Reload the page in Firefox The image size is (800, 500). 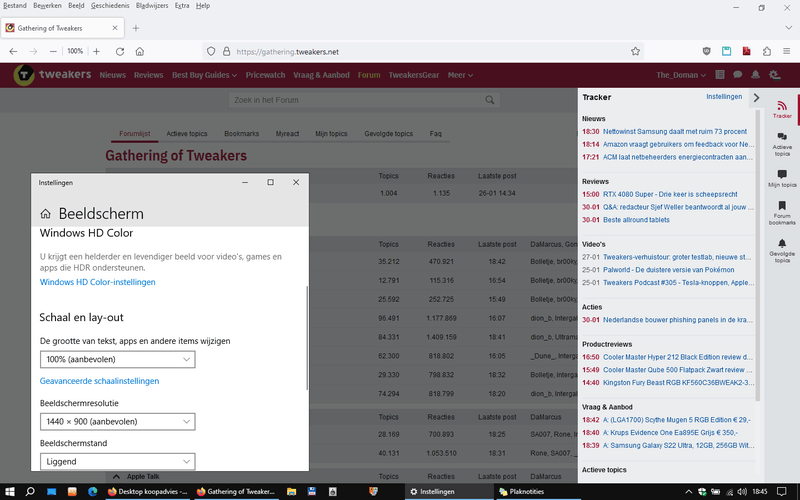[x=120, y=52]
